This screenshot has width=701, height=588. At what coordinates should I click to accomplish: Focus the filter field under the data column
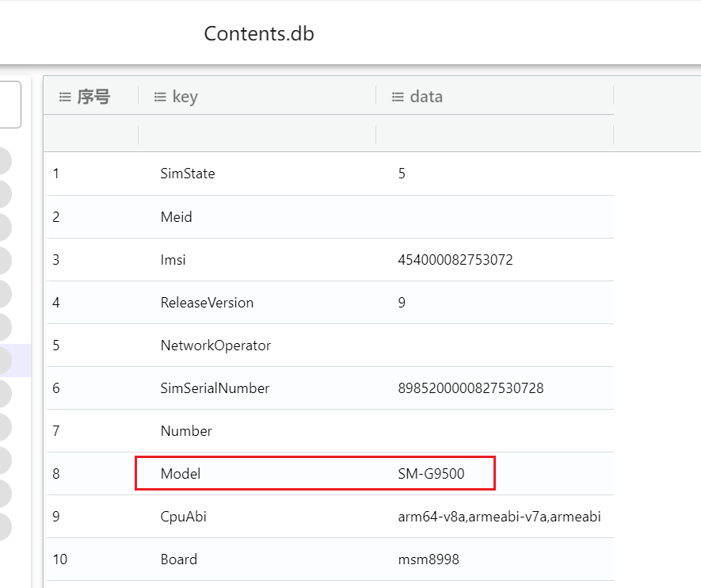pyautogui.click(x=494, y=134)
